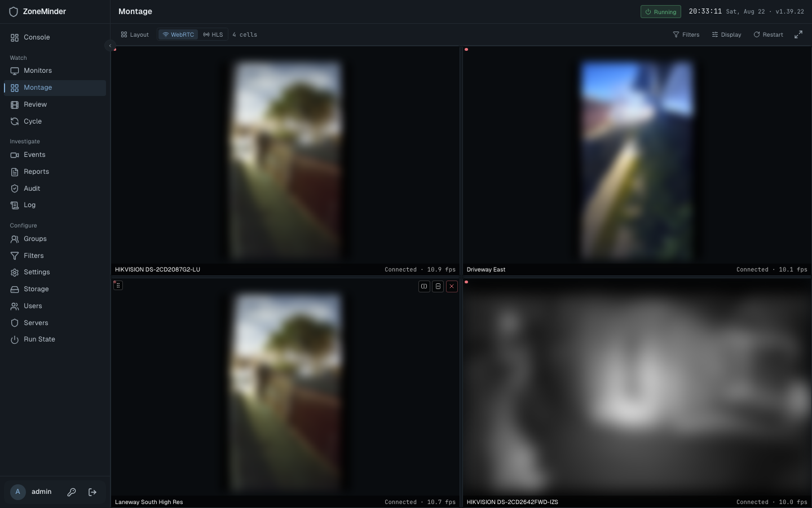The height and width of the screenshot is (508, 812).
Task: Open the Users page
Action: (55, 306)
